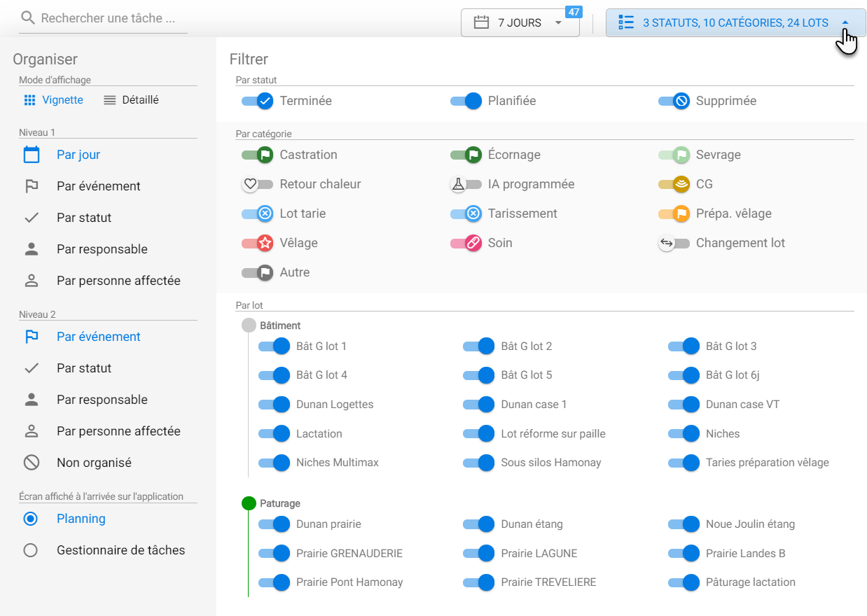Toggle the Tarissement category switch
This screenshot has width=867, height=616.
click(x=466, y=213)
